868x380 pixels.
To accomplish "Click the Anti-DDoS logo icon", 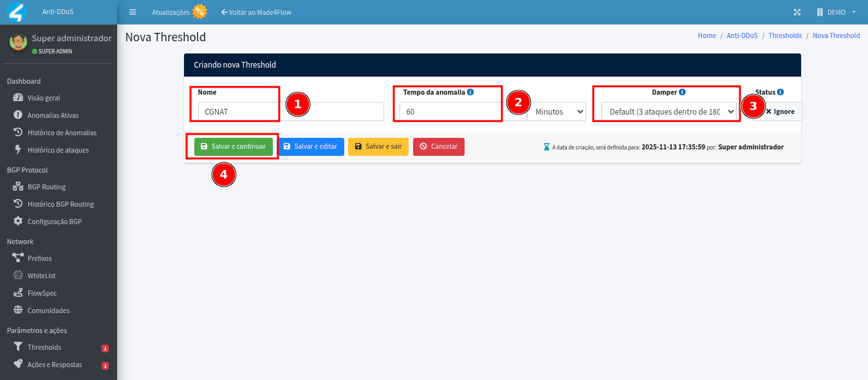I will coord(15,12).
